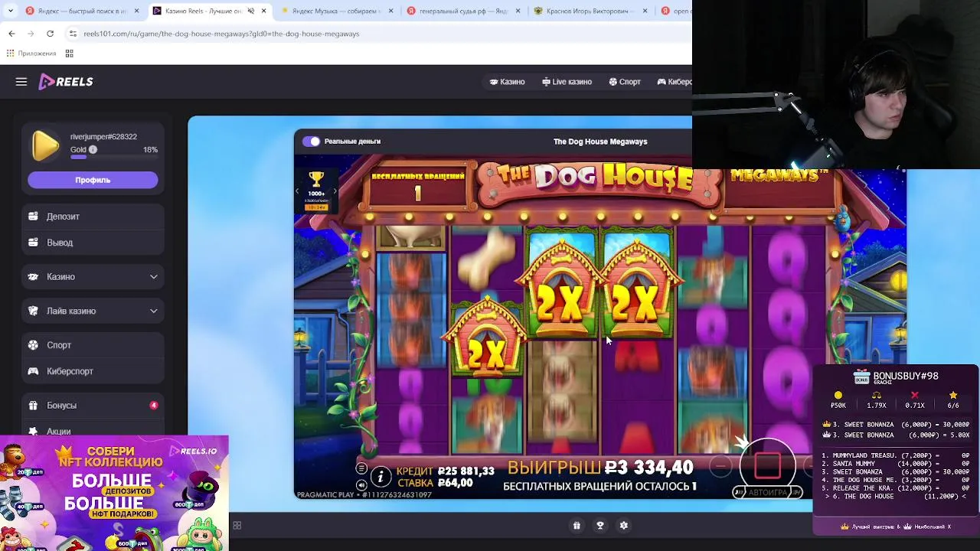Click the stop spin button
Screen dimensions: 980x551
coord(768,465)
